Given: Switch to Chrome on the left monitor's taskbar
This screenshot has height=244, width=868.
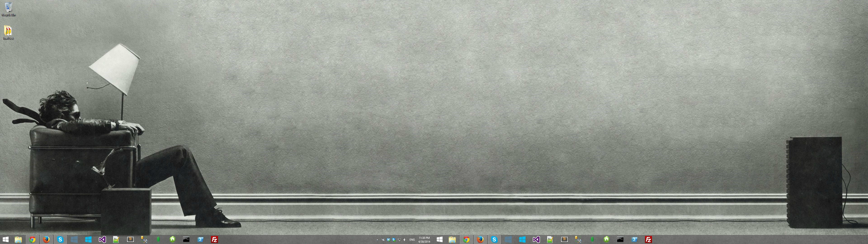Looking at the screenshot, I should coord(32,240).
